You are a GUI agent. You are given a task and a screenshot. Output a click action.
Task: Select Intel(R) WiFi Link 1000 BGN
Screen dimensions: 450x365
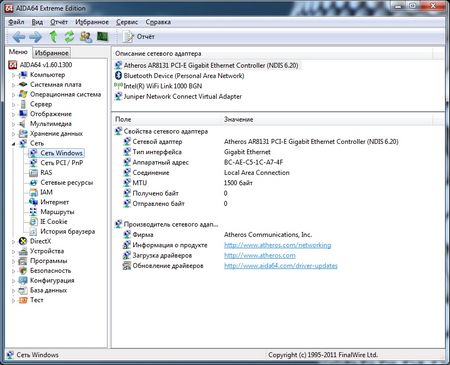(158, 86)
